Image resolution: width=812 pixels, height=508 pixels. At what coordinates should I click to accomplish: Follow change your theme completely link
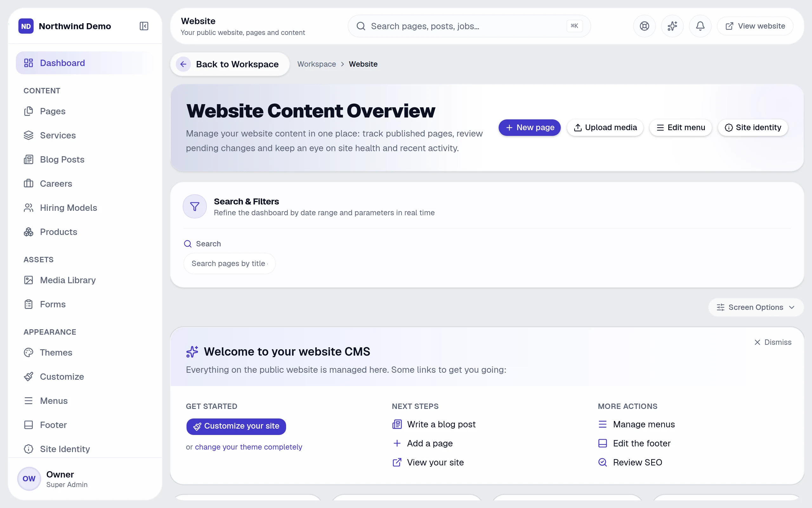pos(249,447)
